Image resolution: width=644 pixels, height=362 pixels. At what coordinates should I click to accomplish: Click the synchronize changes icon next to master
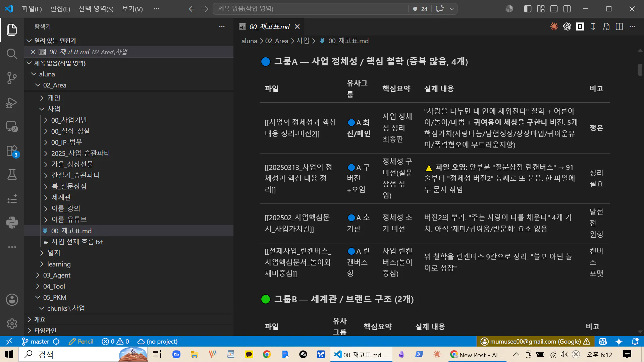coord(56,341)
